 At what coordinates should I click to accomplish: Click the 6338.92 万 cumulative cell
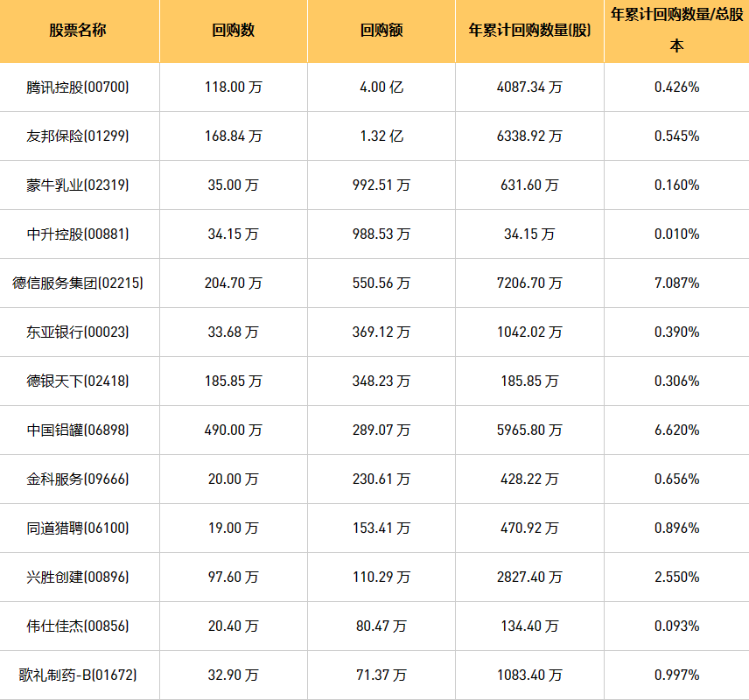coord(529,136)
